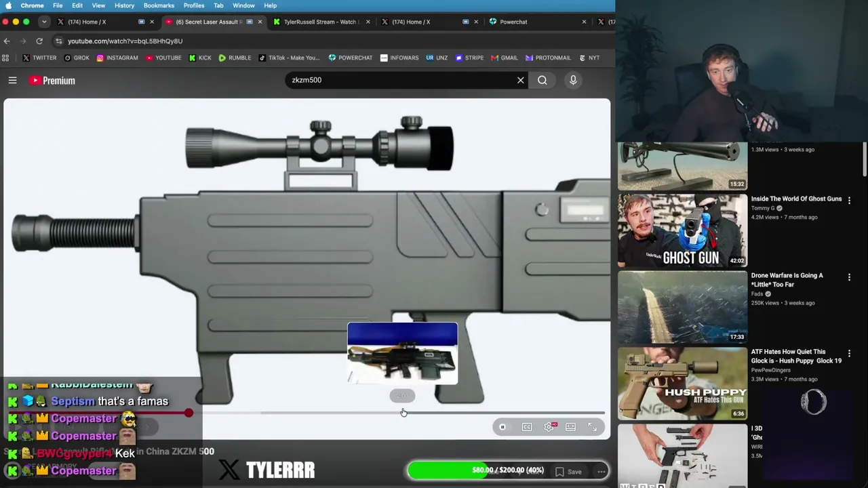The width and height of the screenshot is (868, 488).
Task: Open Hush Puppy video thumbnail
Action: pyautogui.click(x=682, y=384)
